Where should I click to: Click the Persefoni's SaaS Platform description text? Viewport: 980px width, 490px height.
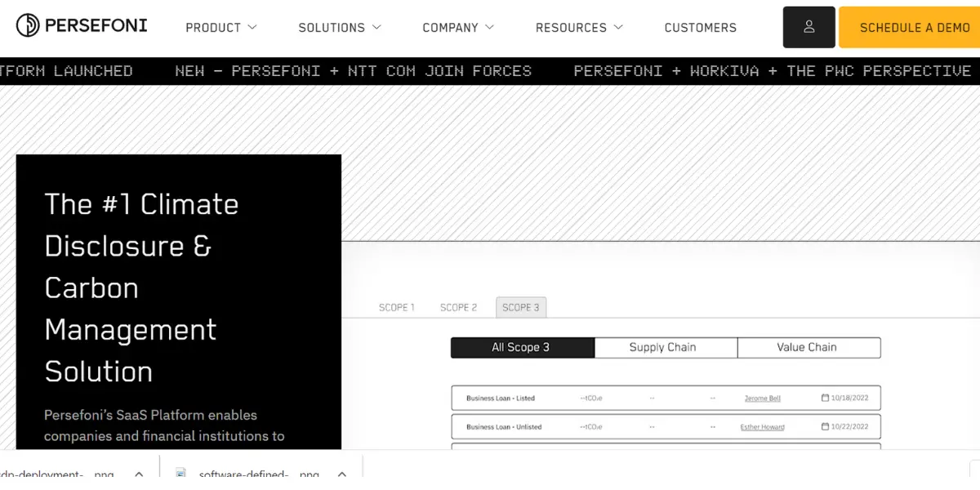click(164, 425)
